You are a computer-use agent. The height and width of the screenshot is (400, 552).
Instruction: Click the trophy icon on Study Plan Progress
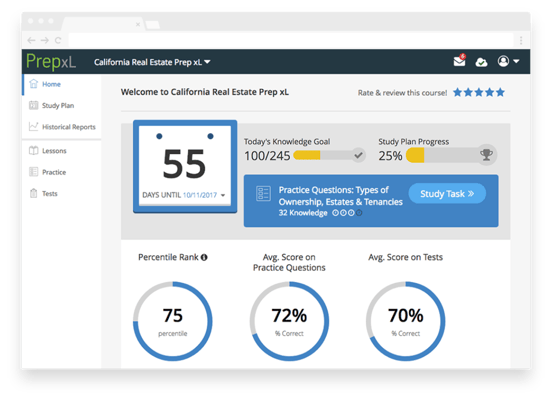coord(487,155)
